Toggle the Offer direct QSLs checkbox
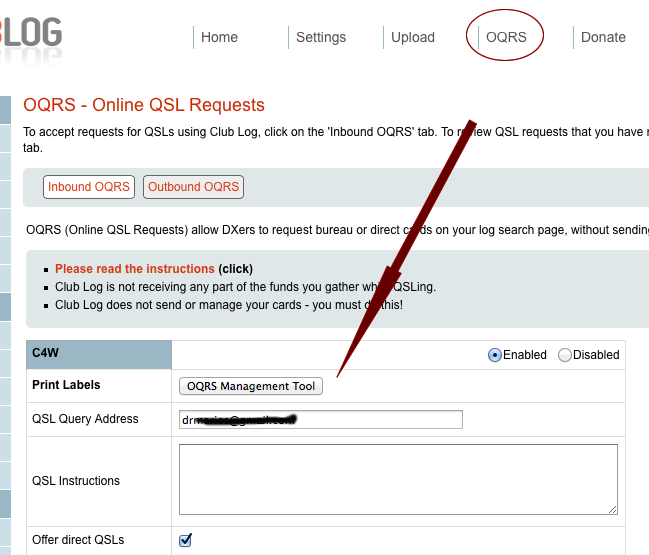Screen dimensions: 649x555 pyautogui.click(x=185, y=540)
